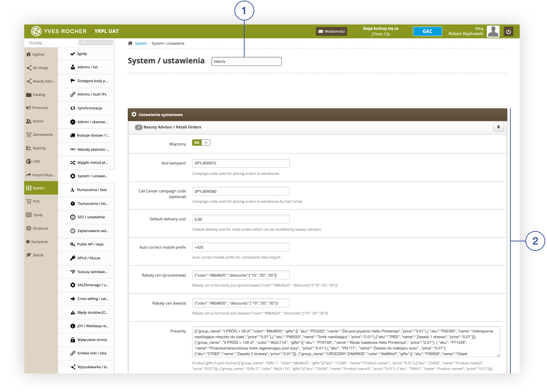Click the Default delivery cost field
Image resolution: width=547 pixels, height=392 pixels.
pos(241,219)
